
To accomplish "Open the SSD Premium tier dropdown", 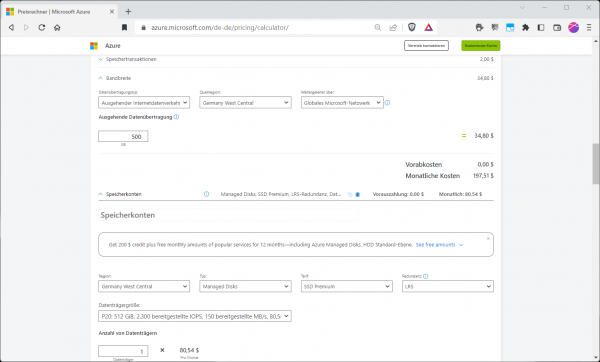I will tap(347, 286).
